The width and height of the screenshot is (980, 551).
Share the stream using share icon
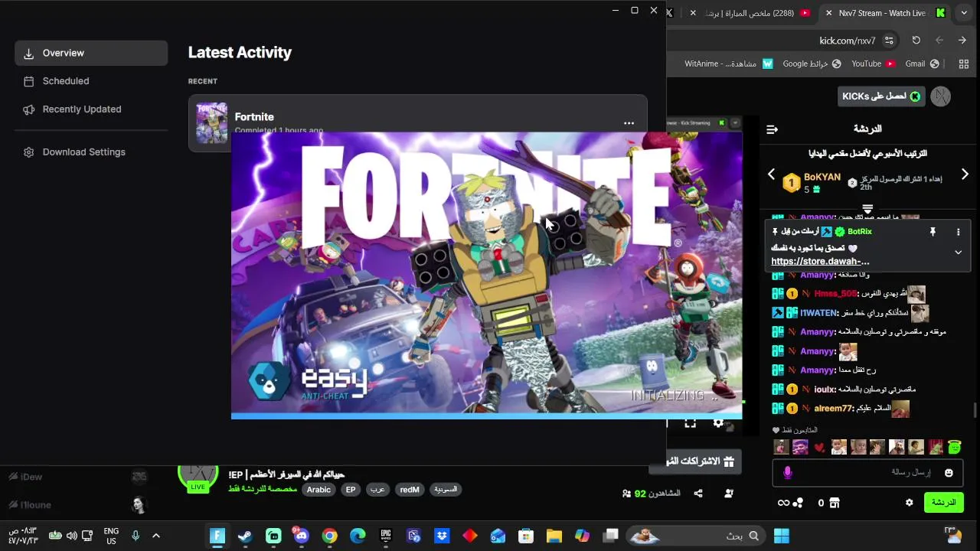(x=697, y=494)
